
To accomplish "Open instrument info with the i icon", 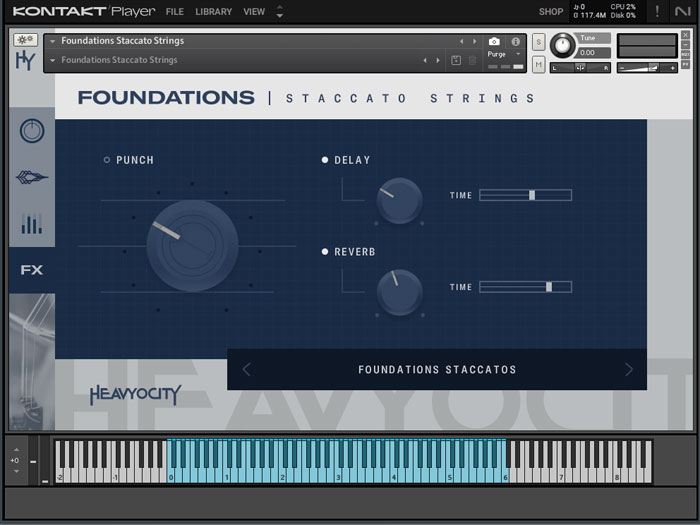I will pyautogui.click(x=516, y=42).
